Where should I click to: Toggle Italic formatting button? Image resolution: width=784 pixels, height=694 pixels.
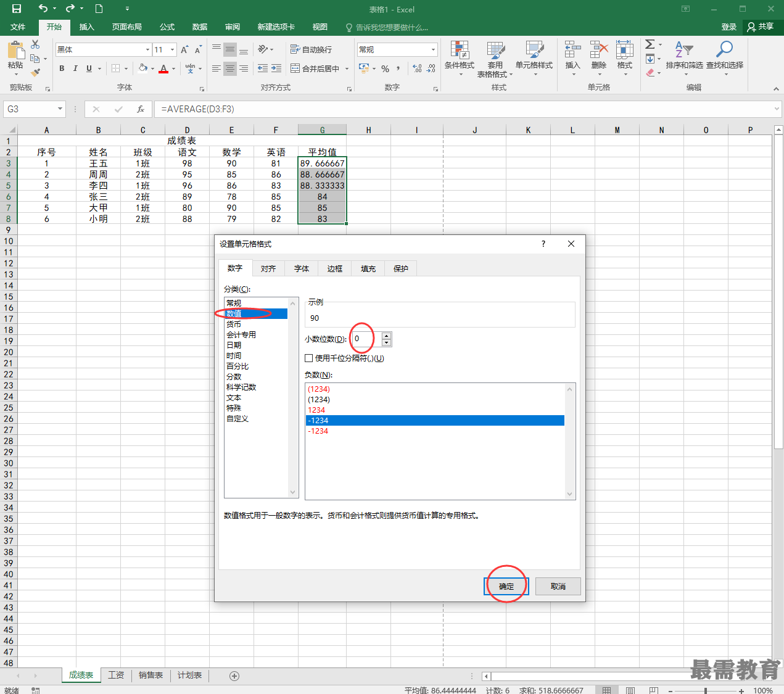[75, 68]
